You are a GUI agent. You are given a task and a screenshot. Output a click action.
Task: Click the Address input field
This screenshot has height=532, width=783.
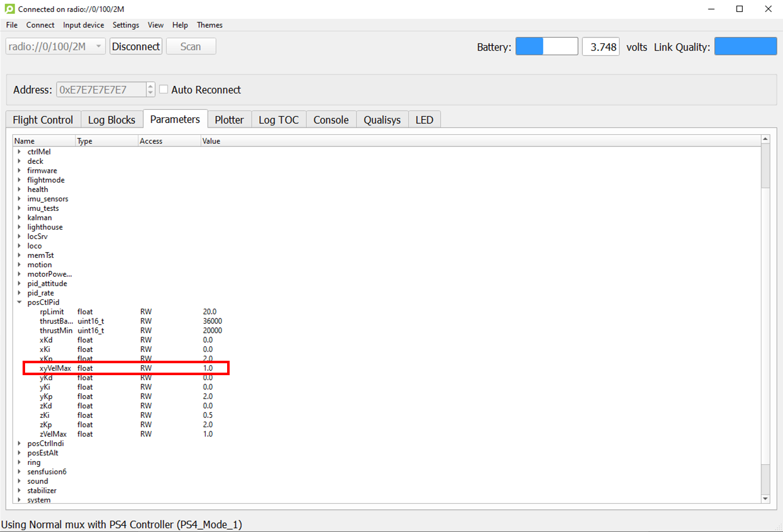pyautogui.click(x=100, y=90)
